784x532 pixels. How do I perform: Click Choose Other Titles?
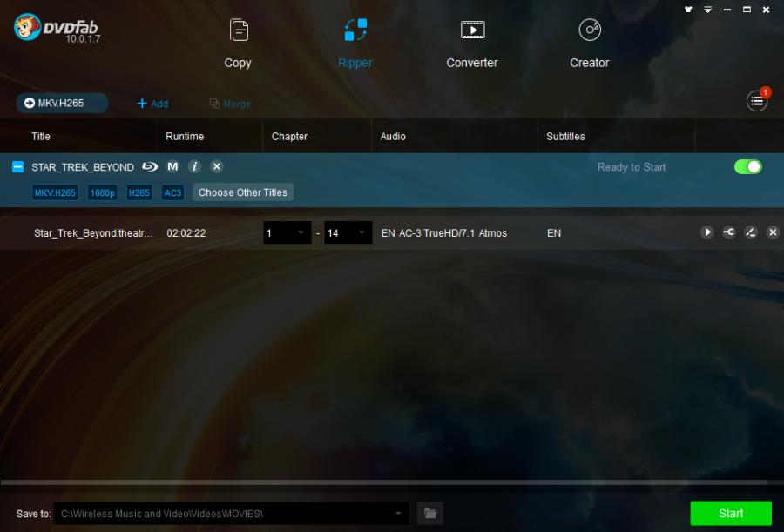pos(243,192)
